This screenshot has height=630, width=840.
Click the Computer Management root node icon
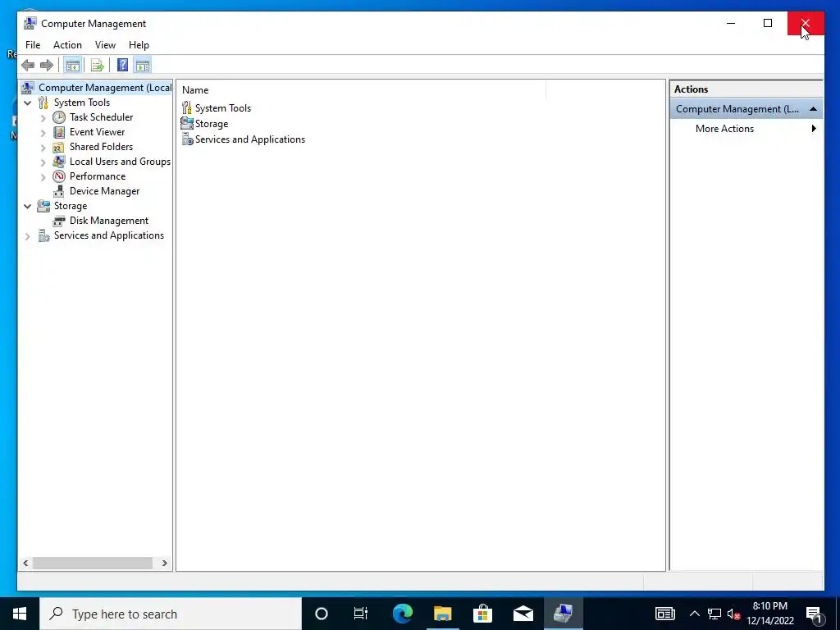coord(28,87)
